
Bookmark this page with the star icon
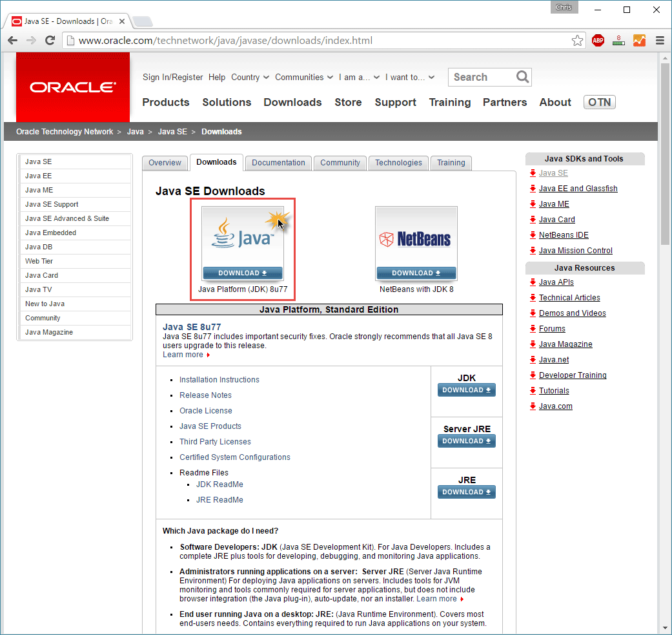(577, 40)
